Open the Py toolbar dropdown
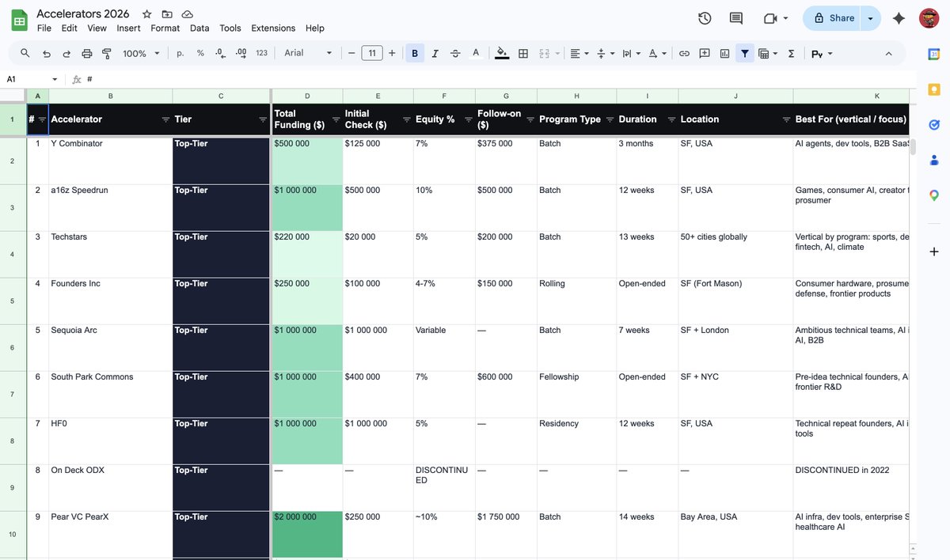 coord(822,53)
